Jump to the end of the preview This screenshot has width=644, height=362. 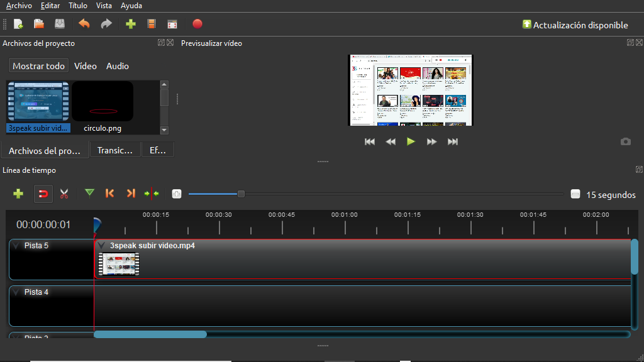tap(453, 141)
